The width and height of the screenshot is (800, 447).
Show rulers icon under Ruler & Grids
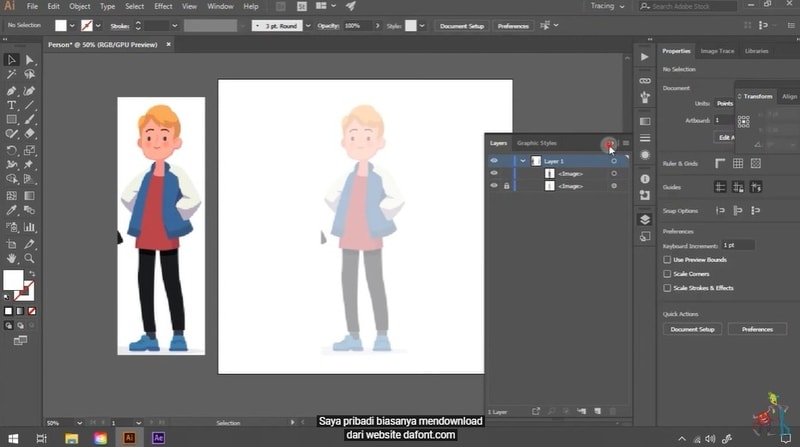click(719, 163)
